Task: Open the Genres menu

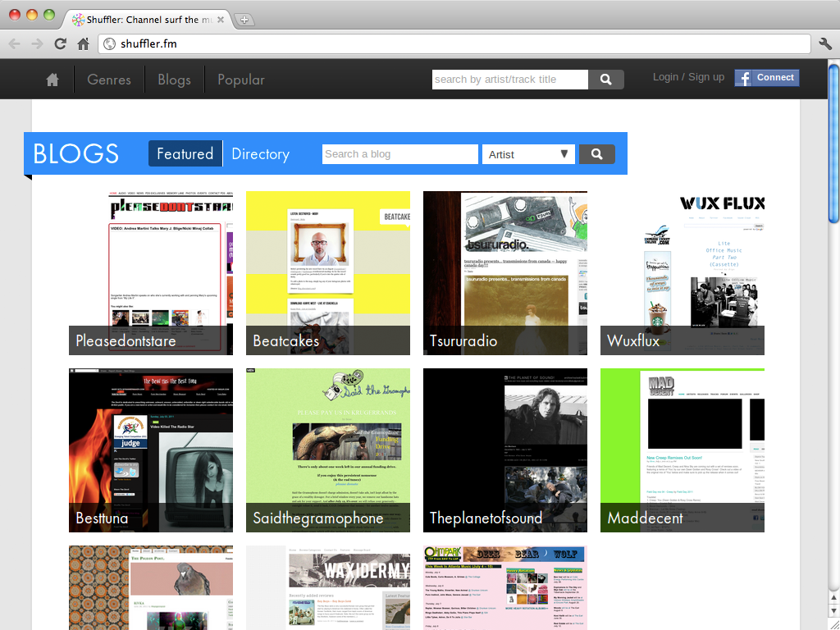Action: (x=109, y=80)
